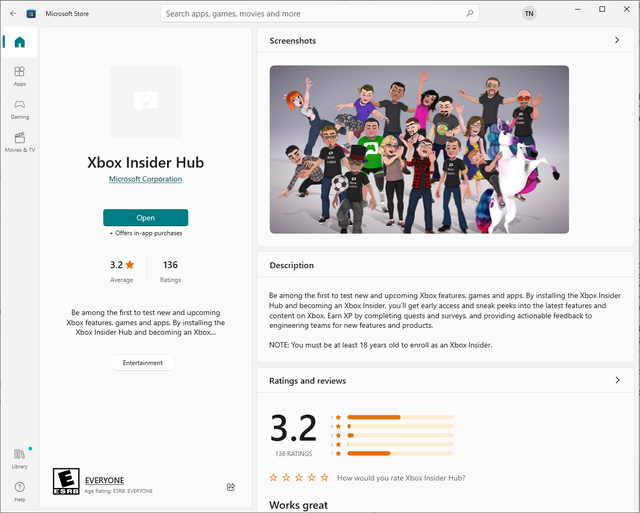
Task: Open Microsoft Corporation publisher link
Action: click(x=145, y=179)
